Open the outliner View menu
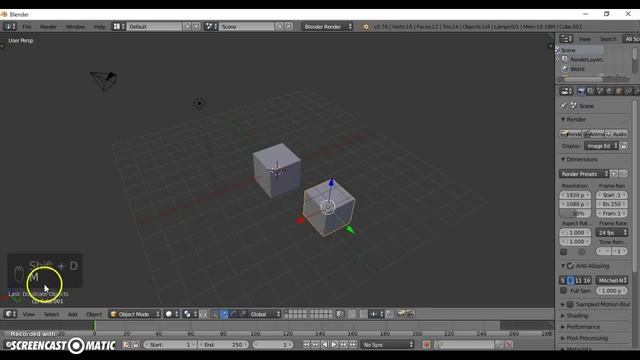 (x=584, y=39)
